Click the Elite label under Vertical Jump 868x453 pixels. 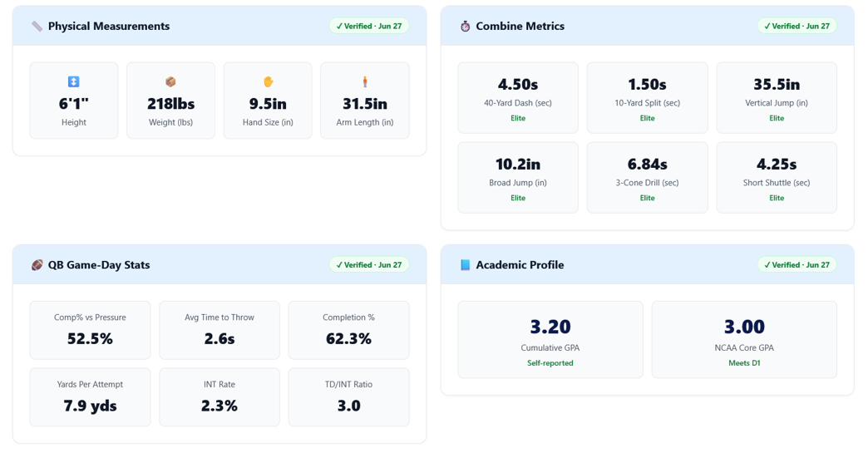coord(777,118)
